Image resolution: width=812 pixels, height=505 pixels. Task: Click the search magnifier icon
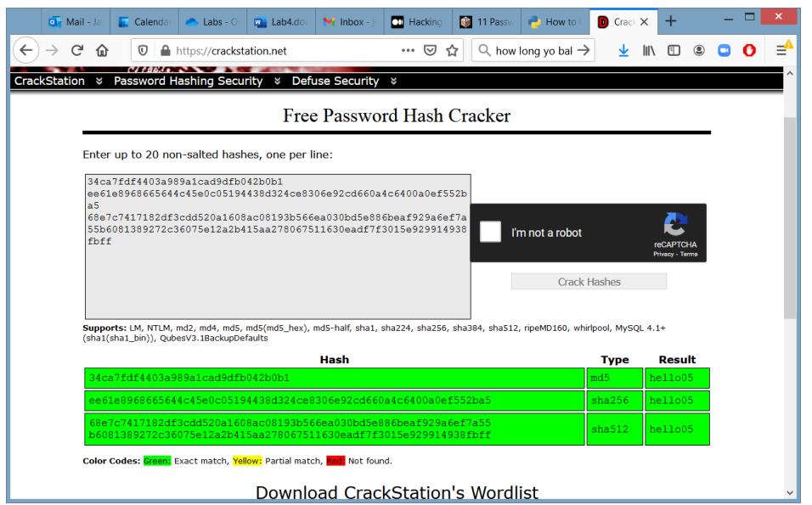pos(484,50)
